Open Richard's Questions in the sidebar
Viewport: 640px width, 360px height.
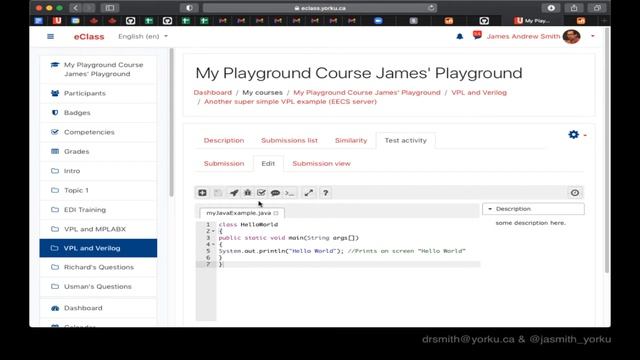(98, 267)
